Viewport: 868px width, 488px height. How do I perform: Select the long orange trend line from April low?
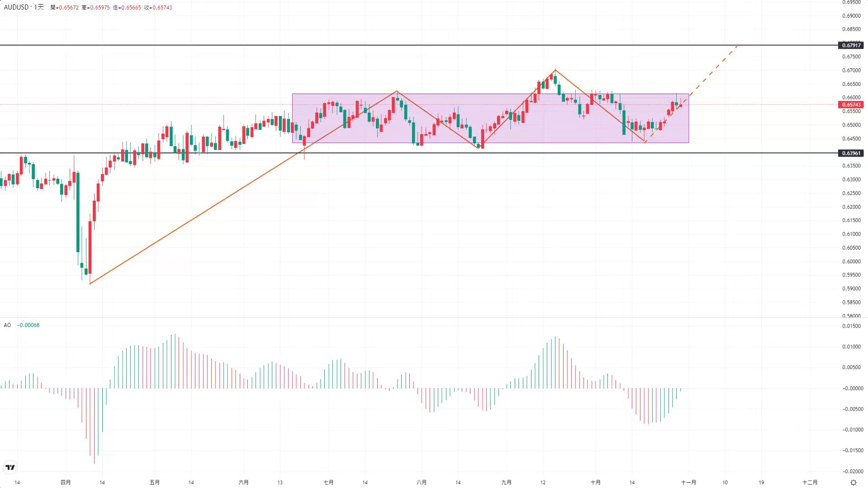[x=194, y=218]
